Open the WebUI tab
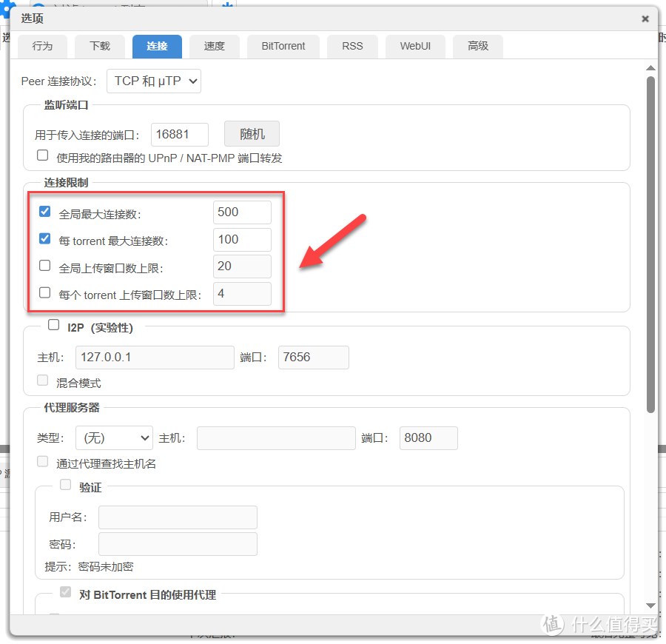The width and height of the screenshot is (666, 644). point(415,47)
